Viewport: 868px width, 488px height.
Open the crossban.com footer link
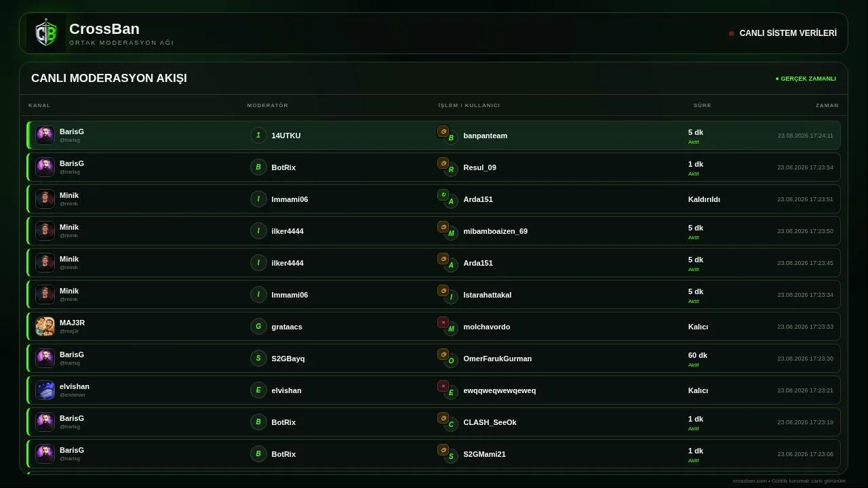pyautogui.click(x=750, y=481)
